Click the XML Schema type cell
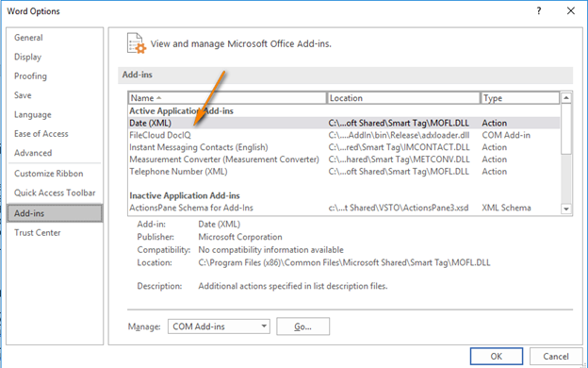Viewport: 588px width, 368px height. (x=506, y=208)
